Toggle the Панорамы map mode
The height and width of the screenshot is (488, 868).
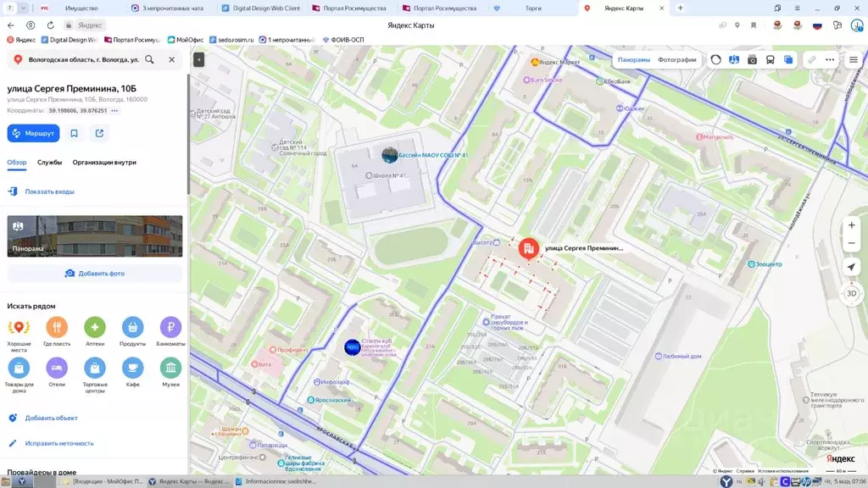(632, 59)
